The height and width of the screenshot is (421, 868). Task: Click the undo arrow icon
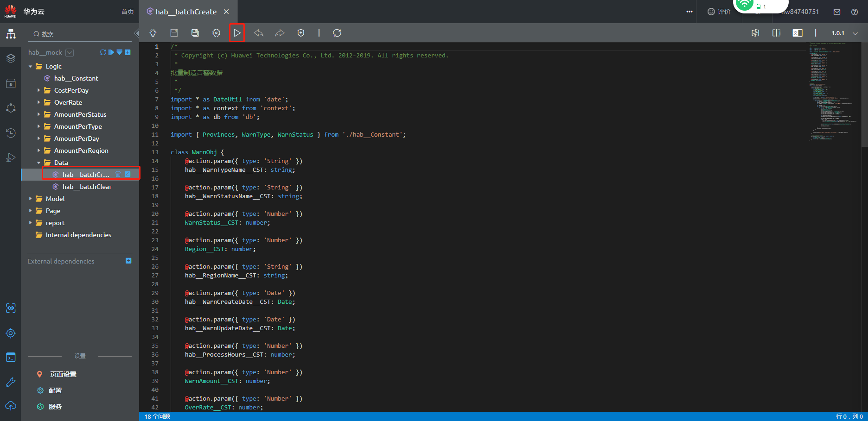[259, 33]
